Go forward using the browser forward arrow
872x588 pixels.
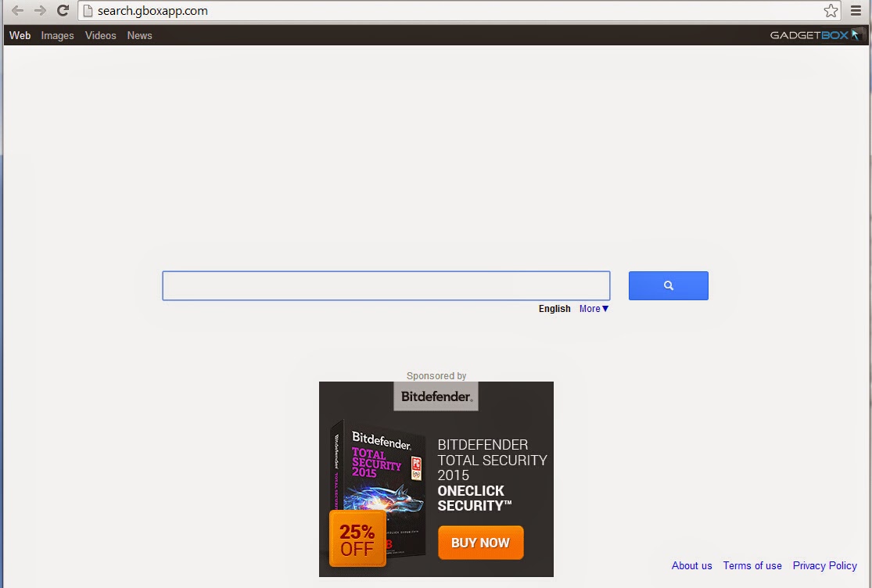coord(40,11)
